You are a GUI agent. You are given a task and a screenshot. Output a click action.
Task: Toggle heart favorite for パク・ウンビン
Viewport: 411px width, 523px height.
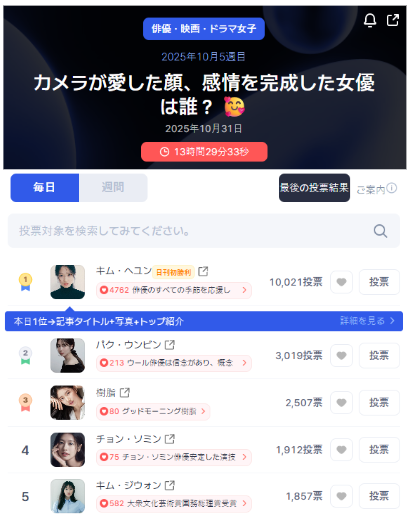(x=341, y=356)
